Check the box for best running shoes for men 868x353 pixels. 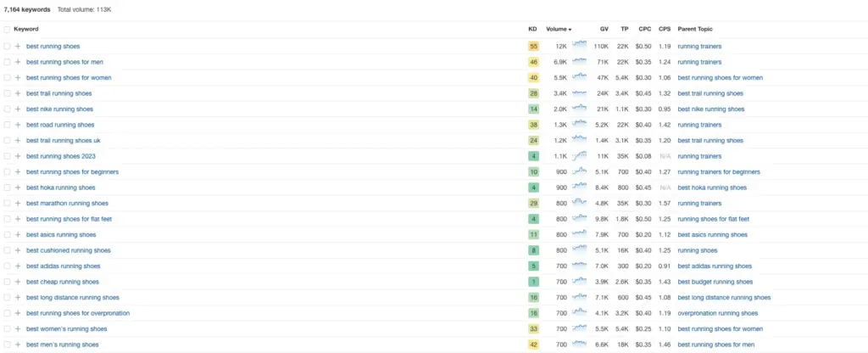8,62
